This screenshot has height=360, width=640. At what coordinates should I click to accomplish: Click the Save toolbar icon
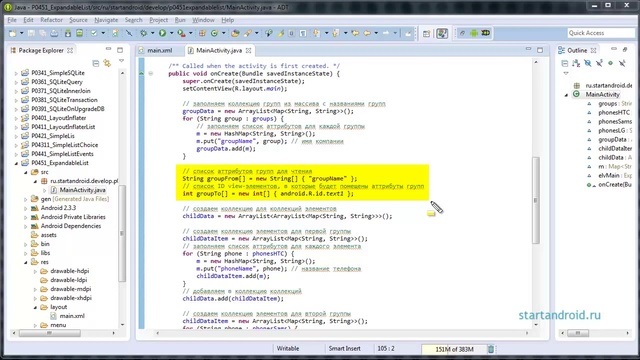click(x=31, y=33)
